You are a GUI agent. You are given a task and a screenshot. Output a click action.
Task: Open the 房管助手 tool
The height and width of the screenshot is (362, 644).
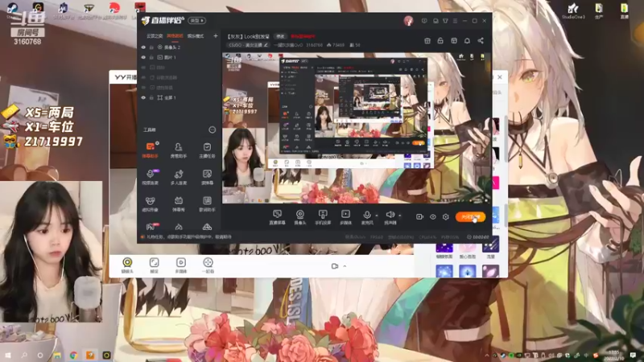click(178, 150)
